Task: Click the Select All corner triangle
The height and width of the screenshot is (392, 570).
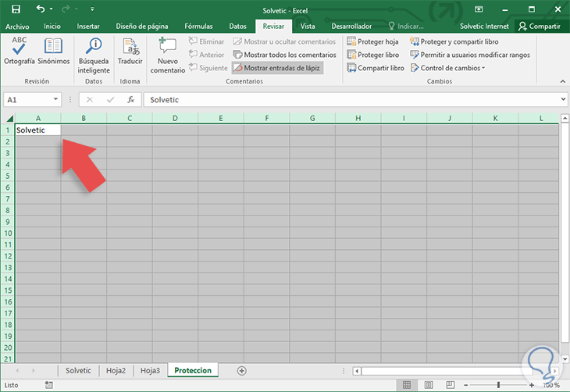Action: coord(9,118)
